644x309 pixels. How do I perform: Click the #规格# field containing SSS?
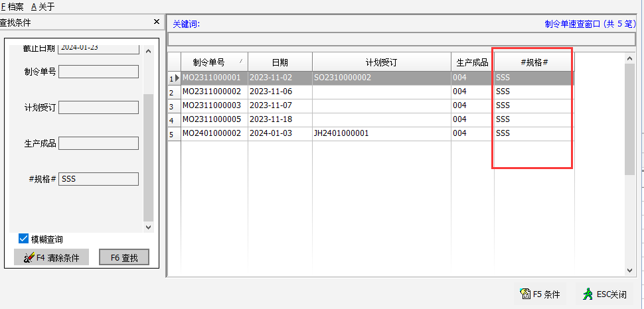(x=98, y=179)
